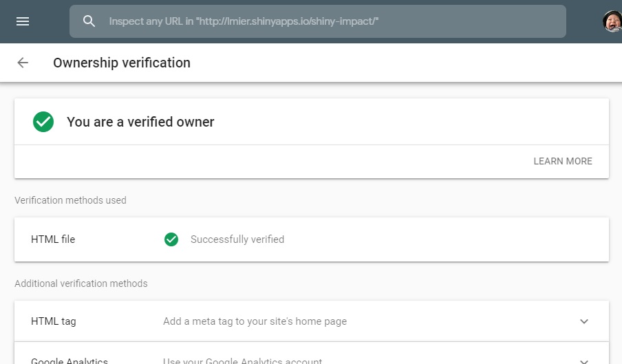Click the Additional verification methods label
The width and height of the screenshot is (622, 364).
(x=81, y=283)
